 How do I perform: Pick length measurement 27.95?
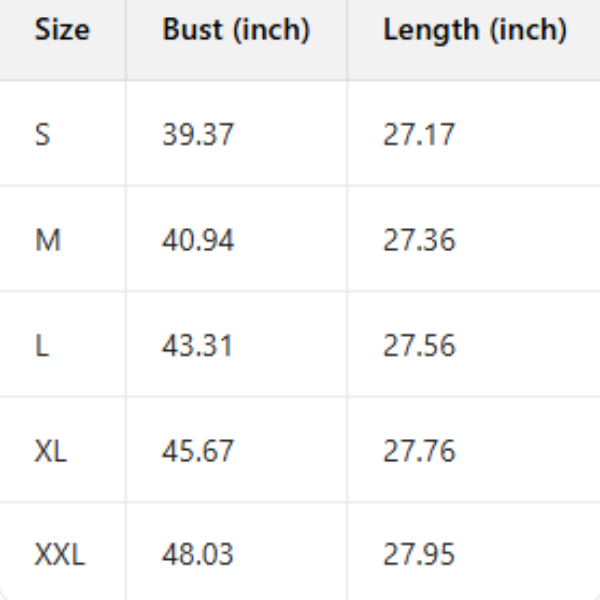419,554
